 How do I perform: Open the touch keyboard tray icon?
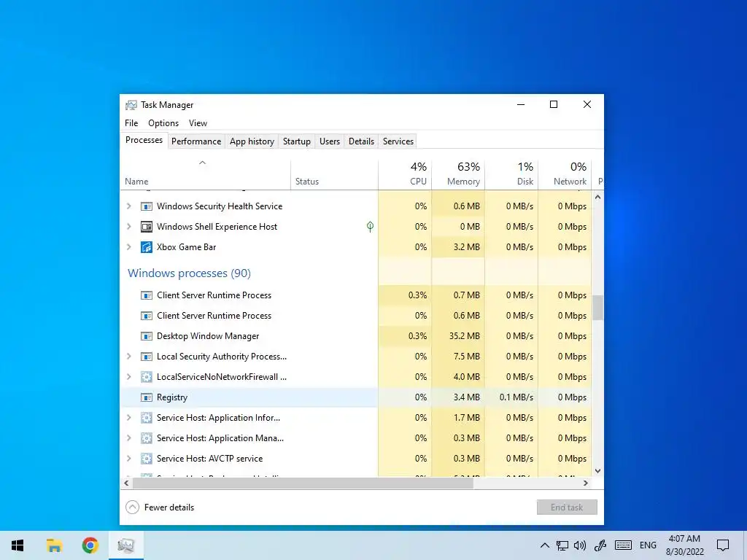pyautogui.click(x=623, y=545)
